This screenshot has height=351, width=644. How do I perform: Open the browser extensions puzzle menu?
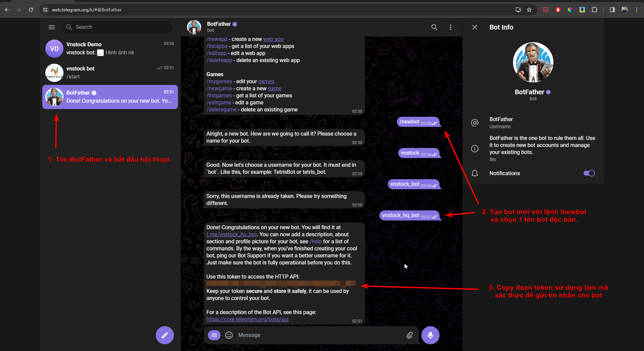point(594,10)
